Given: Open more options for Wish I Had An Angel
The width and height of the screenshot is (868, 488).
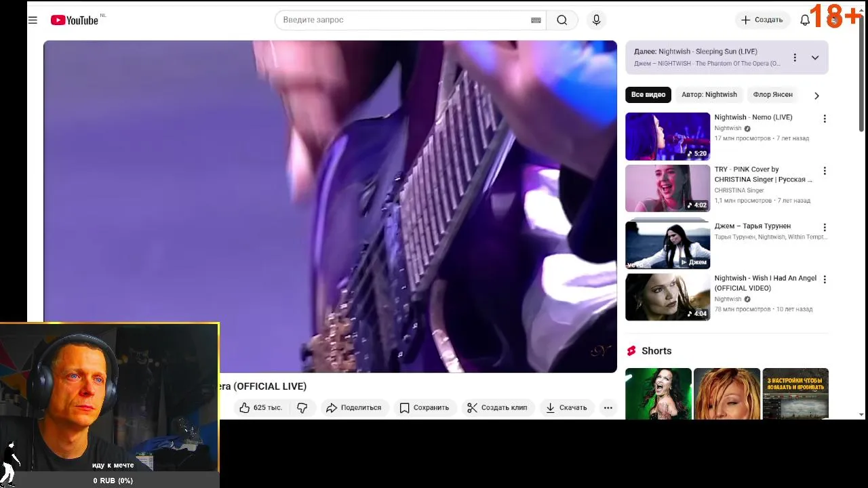Looking at the screenshot, I should 825,279.
